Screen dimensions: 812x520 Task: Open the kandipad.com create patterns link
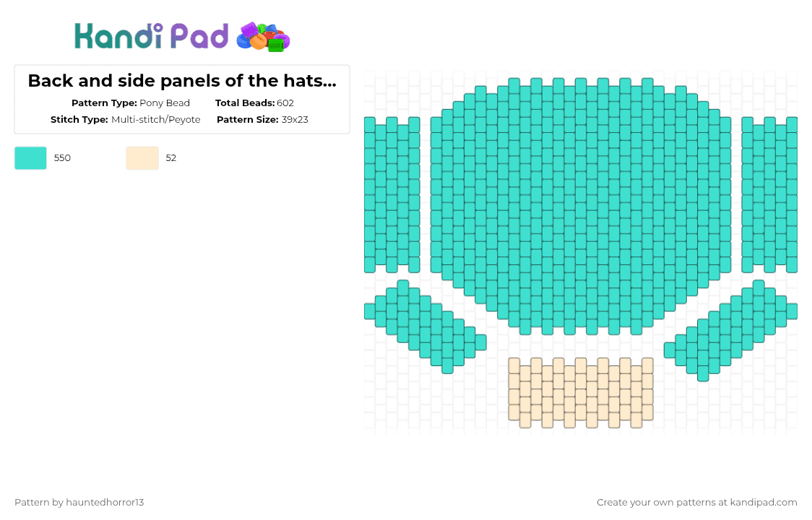pos(696,502)
